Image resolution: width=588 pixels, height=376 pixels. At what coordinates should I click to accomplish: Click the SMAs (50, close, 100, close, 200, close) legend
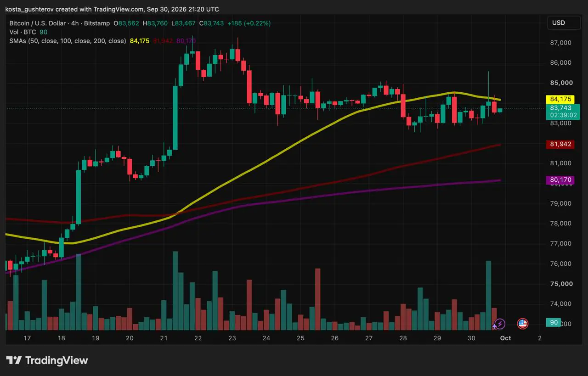coord(68,41)
